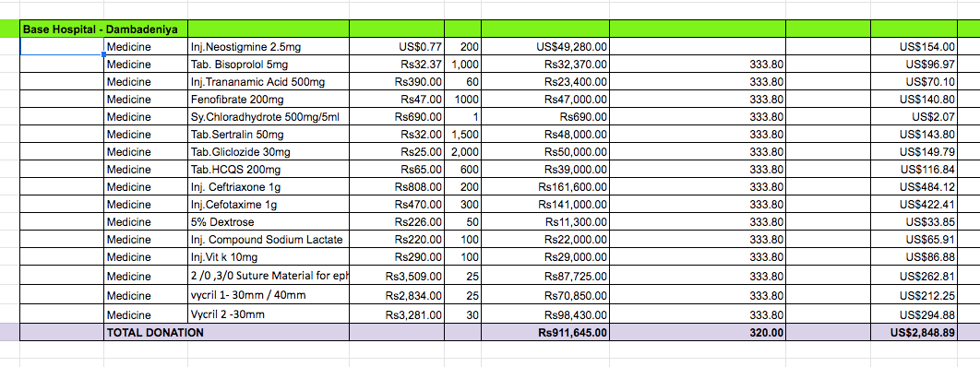Select the Inj. Ceftriaxone 1g cell
The height and width of the screenshot is (367, 980).
[269, 186]
